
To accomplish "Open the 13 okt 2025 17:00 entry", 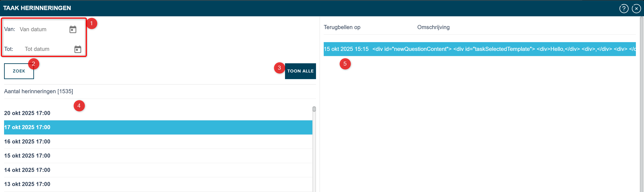I will [27, 184].
